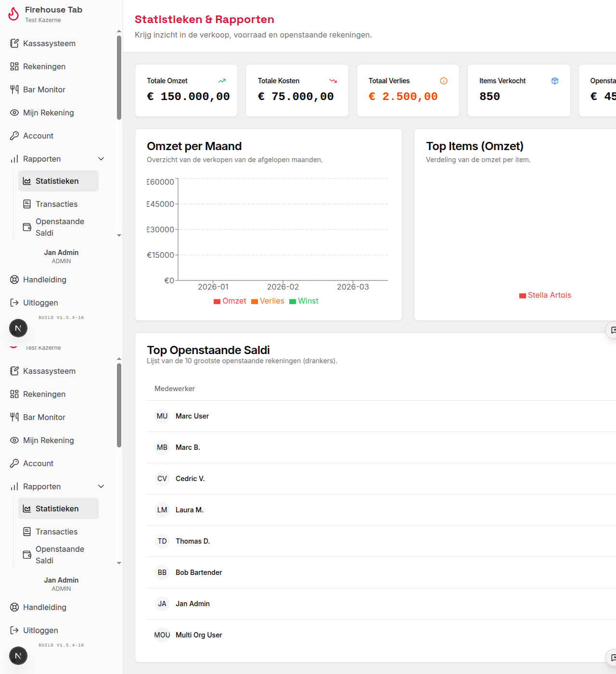The image size is (616, 674).
Task: Open Handleiding in the lower sidebar
Action: pos(57,607)
